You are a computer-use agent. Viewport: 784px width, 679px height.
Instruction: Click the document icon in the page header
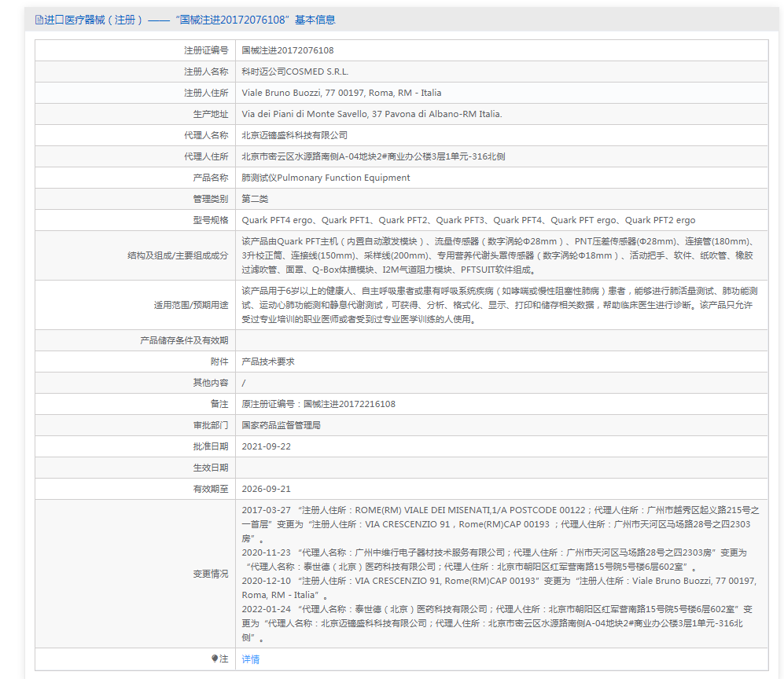pyautogui.click(x=38, y=20)
